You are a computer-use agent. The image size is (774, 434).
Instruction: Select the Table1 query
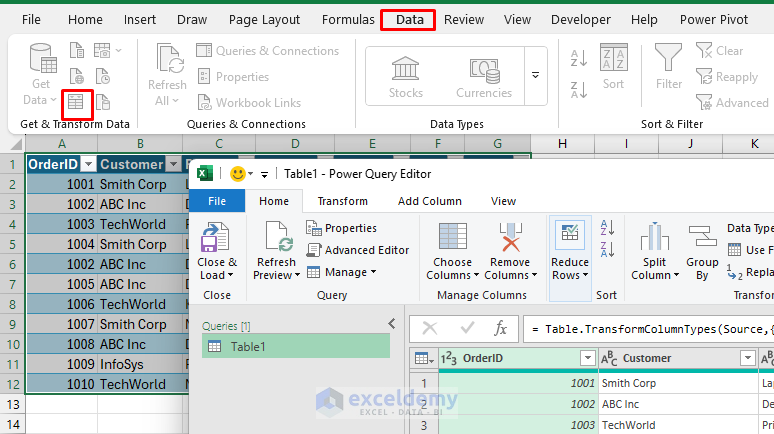(296, 347)
